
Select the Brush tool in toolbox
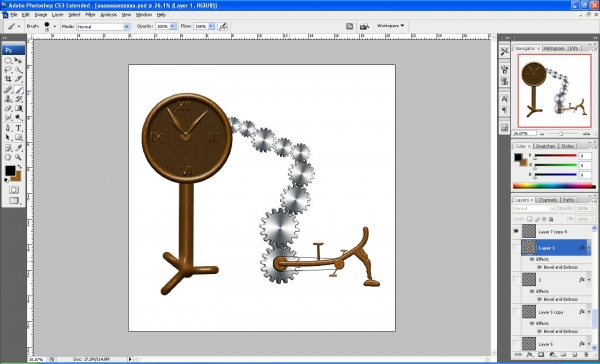[18, 90]
